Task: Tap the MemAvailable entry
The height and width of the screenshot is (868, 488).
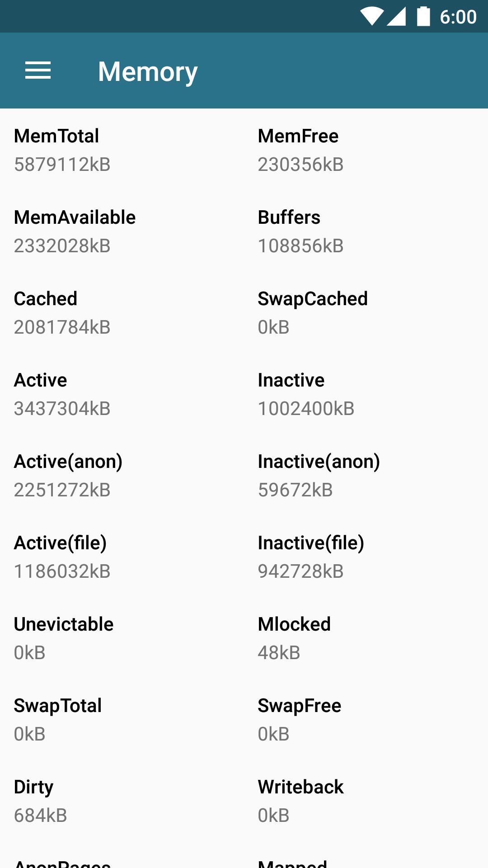Action: [75, 231]
